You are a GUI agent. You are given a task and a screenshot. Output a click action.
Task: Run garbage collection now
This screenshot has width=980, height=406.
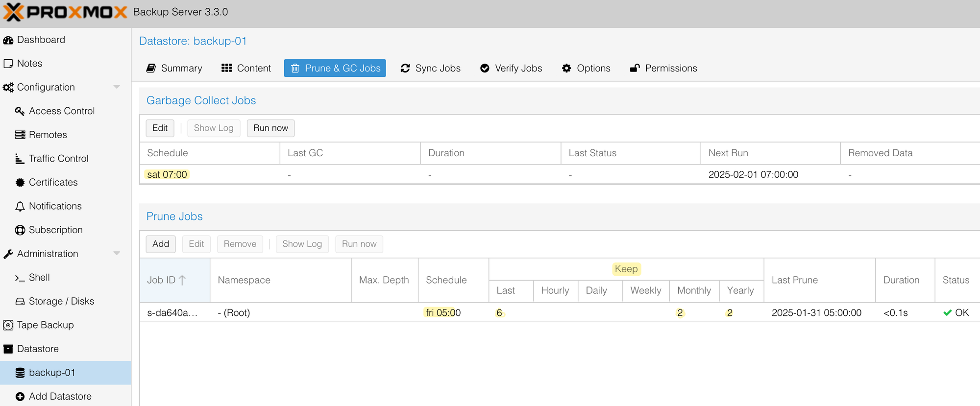coord(270,128)
